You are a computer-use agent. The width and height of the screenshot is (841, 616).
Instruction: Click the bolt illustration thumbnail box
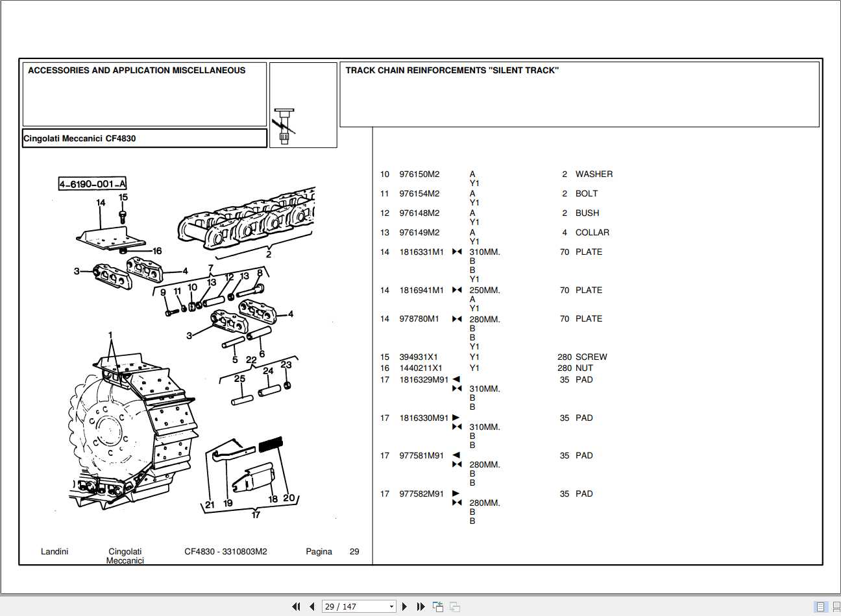pos(303,105)
